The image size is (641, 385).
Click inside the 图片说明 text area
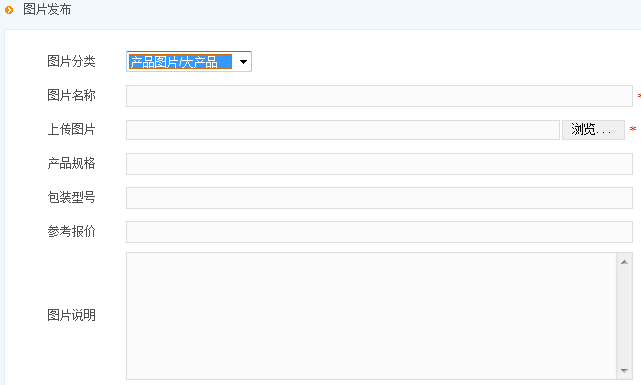(x=371, y=316)
